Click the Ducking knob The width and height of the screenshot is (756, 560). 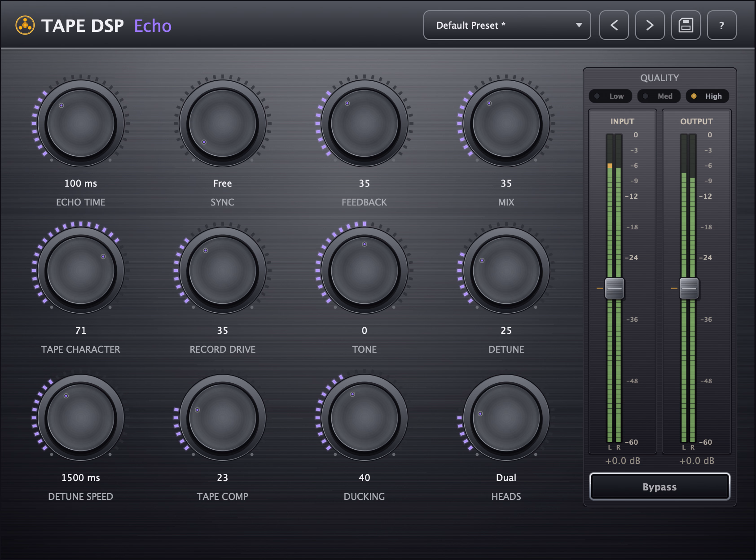pyautogui.click(x=365, y=418)
